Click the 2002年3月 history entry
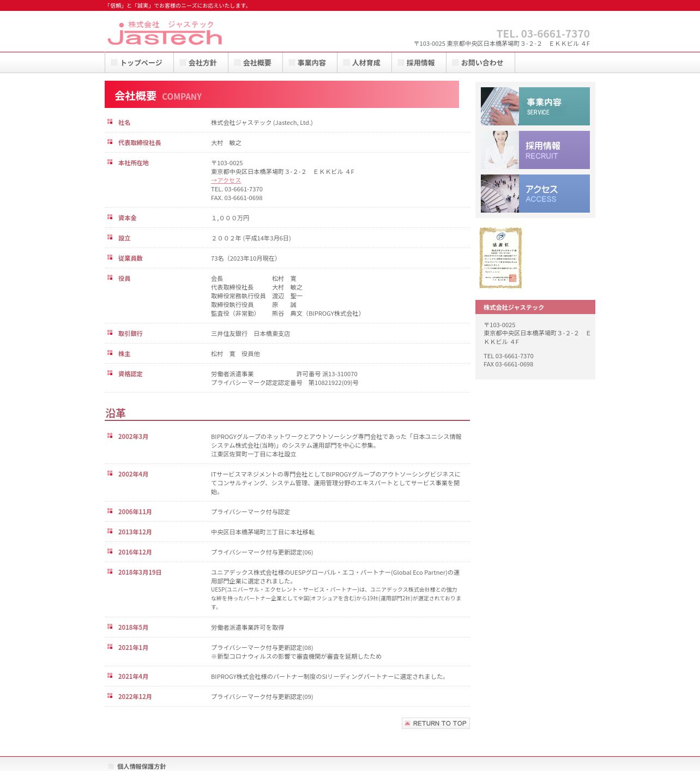The image size is (700, 771). click(x=133, y=437)
